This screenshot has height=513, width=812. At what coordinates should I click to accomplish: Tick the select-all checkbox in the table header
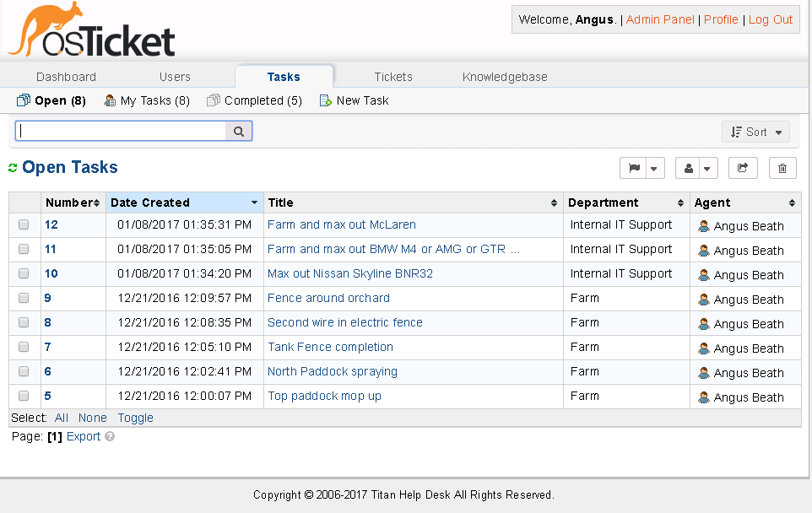click(x=24, y=202)
